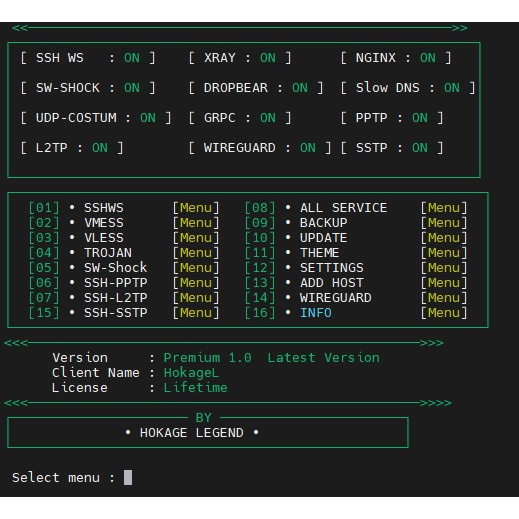
Task: Click the [05] option number
Action: tap(44, 268)
